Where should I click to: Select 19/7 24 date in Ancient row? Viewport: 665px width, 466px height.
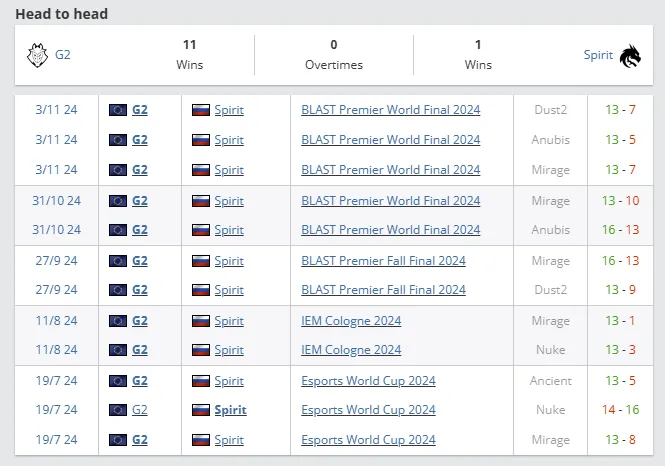[x=56, y=381]
